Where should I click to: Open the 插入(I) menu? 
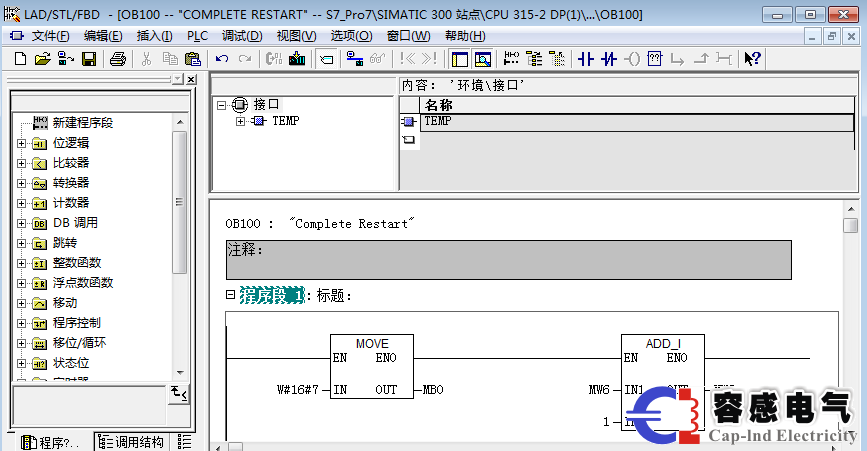tap(154, 36)
